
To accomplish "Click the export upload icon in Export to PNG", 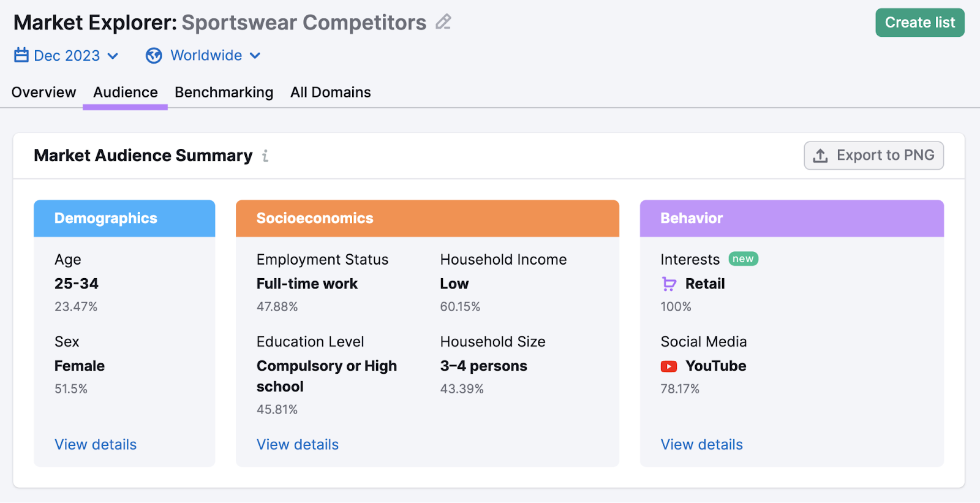I will pos(820,156).
